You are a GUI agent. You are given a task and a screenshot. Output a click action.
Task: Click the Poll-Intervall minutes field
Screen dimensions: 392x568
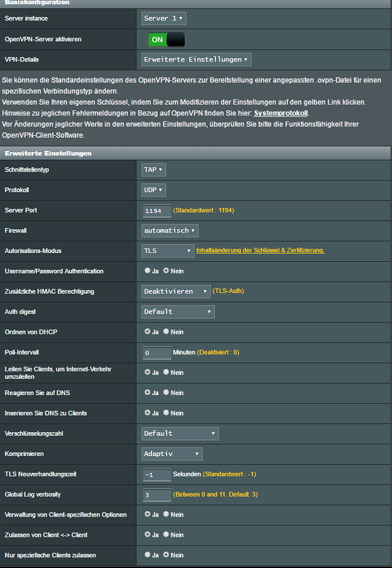[x=157, y=353]
